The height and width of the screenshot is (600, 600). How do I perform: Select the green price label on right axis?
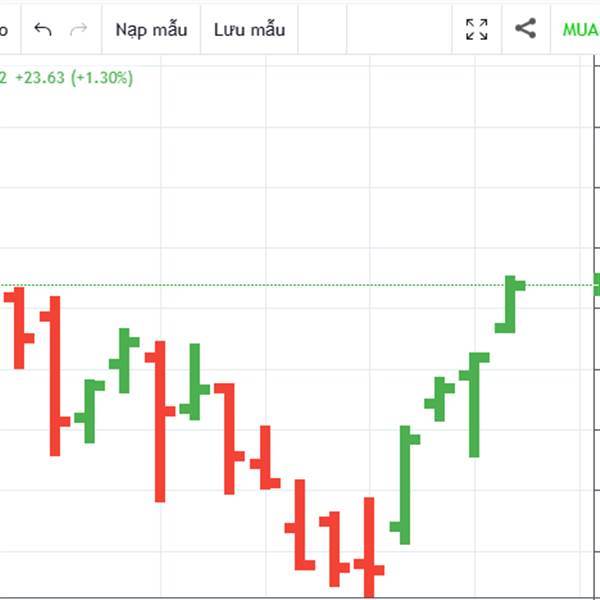pos(596,283)
